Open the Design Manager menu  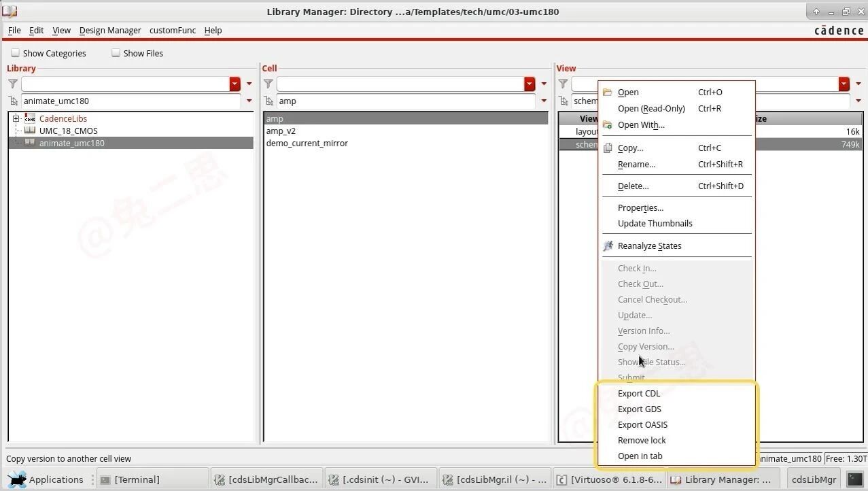[110, 30]
